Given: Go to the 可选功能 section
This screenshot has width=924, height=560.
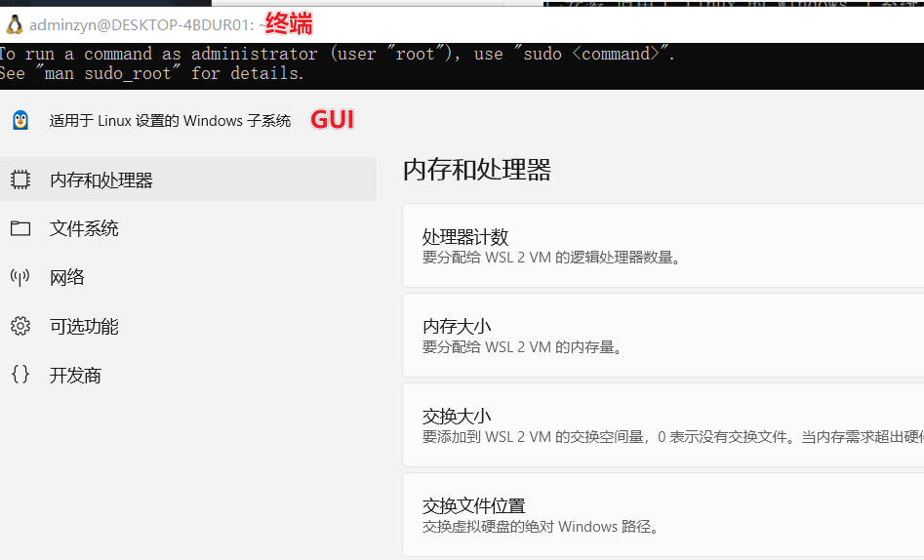Looking at the screenshot, I should pyautogui.click(x=84, y=327).
